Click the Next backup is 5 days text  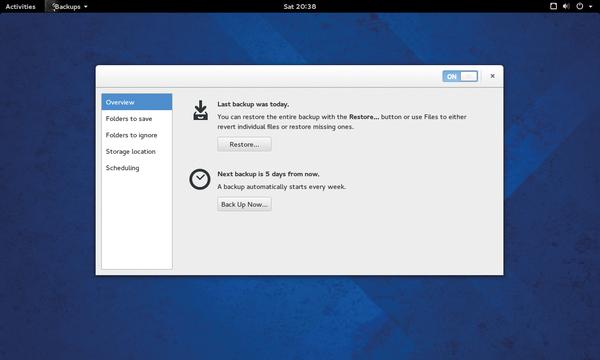point(268,174)
